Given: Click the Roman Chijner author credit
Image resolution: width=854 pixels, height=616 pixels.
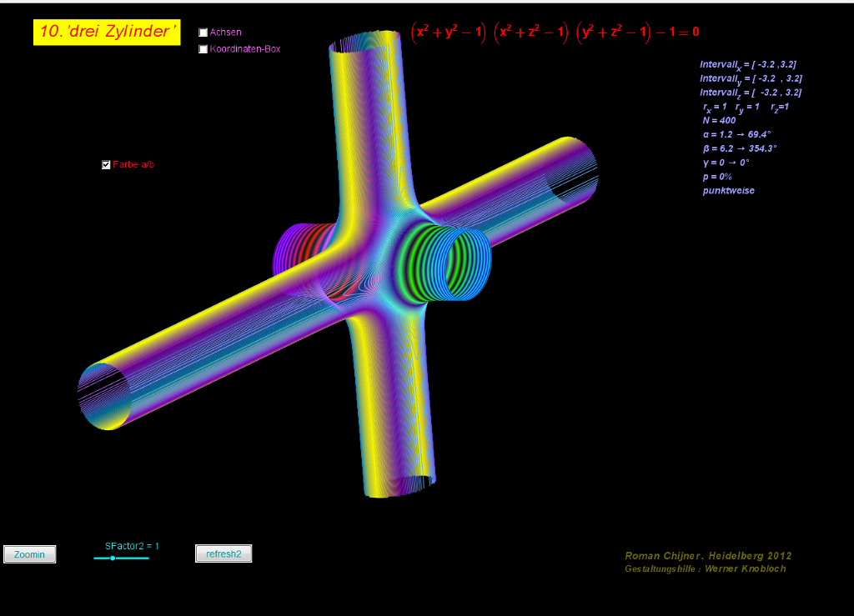Looking at the screenshot, I should (x=708, y=556).
